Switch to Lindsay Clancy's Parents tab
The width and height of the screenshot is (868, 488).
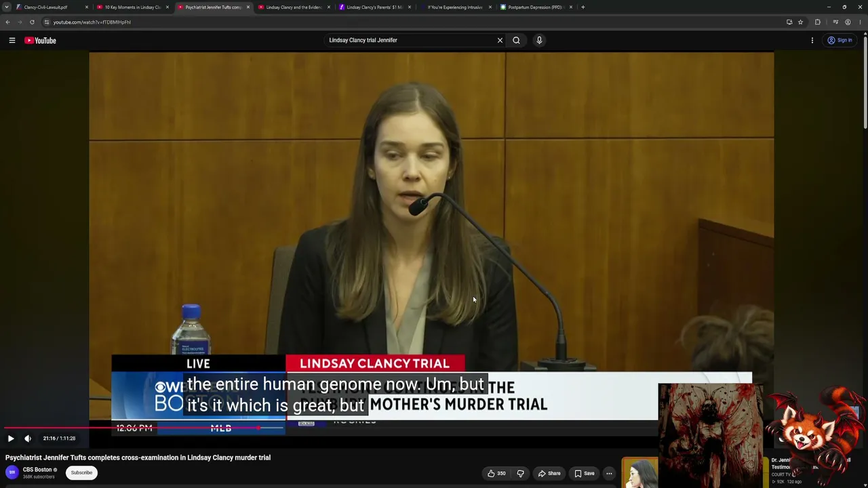pyautogui.click(x=374, y=7)
